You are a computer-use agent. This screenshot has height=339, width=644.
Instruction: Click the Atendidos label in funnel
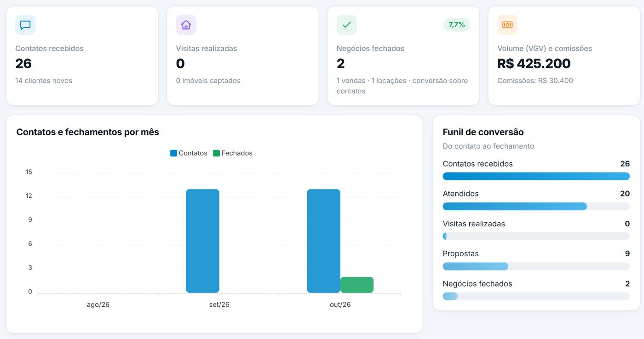[x=460, y=194]
